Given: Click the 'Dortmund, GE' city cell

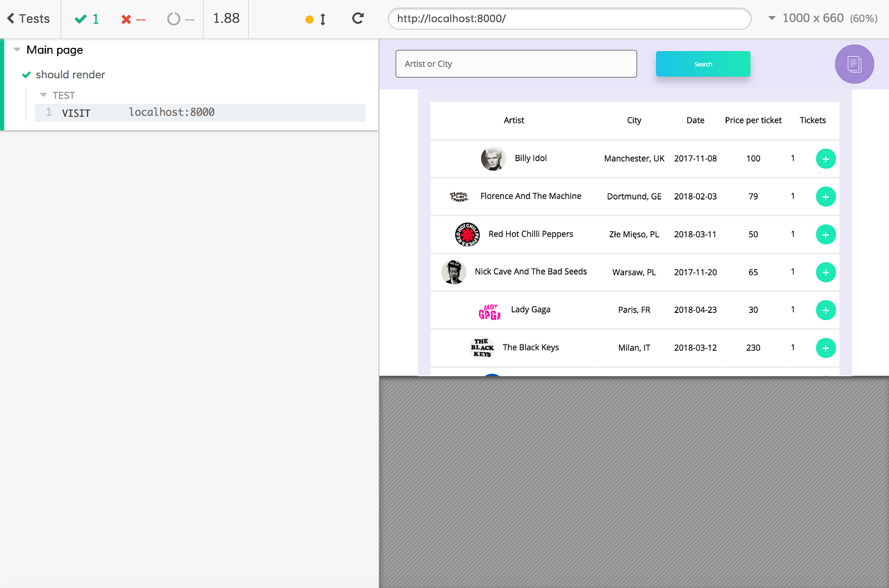Looking at the screenshot, I should click(x=634, y=196).
